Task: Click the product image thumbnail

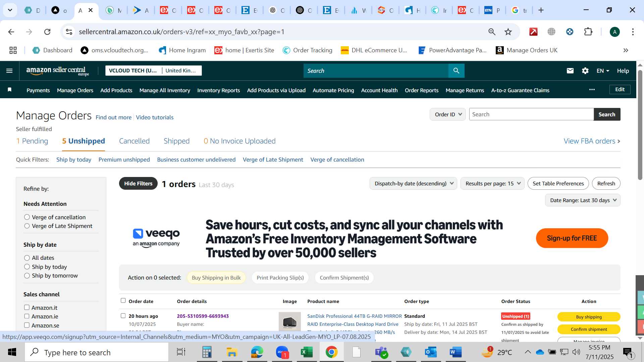Action: tap(290, 322)
